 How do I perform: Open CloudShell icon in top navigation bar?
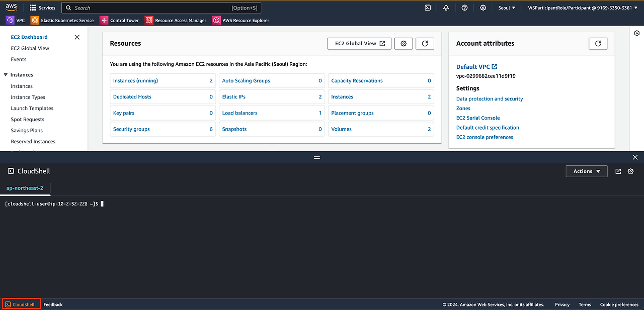[x=428, y=8]
